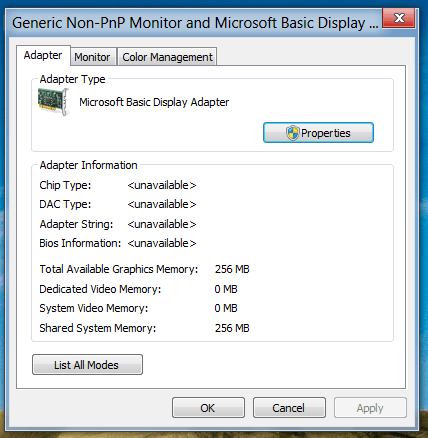Click the Shared System Memory value
The width and height of the screenshot is (428, 438).
(x=232, y=328)
